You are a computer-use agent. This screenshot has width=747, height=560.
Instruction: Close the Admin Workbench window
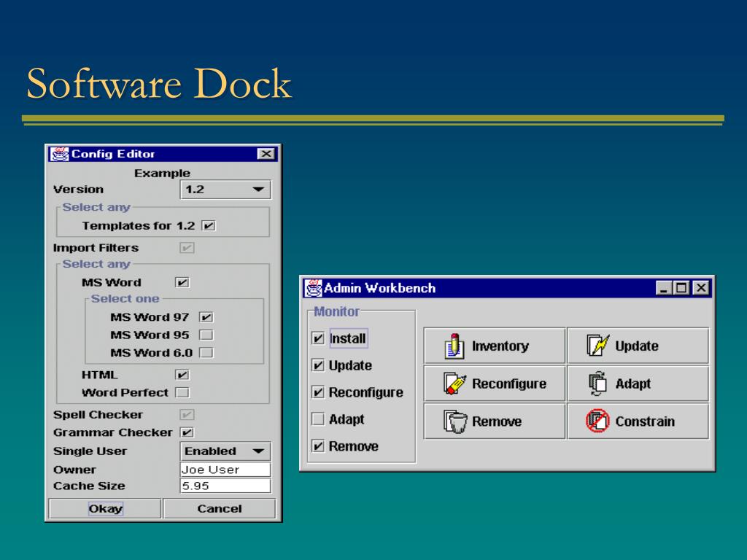pos(701,288)
